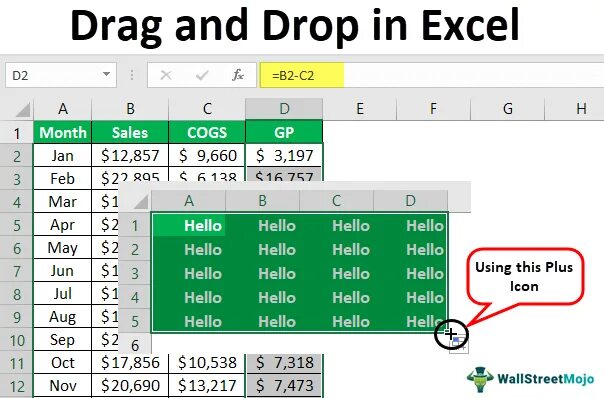Select row 7 header in main sheet
This screenshot has height=398, width=604.
pos(17,271)
